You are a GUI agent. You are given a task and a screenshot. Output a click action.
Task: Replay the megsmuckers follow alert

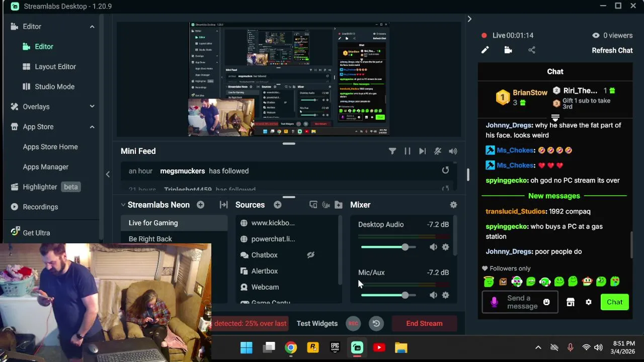pyautogui.click(x=445, y=170)
